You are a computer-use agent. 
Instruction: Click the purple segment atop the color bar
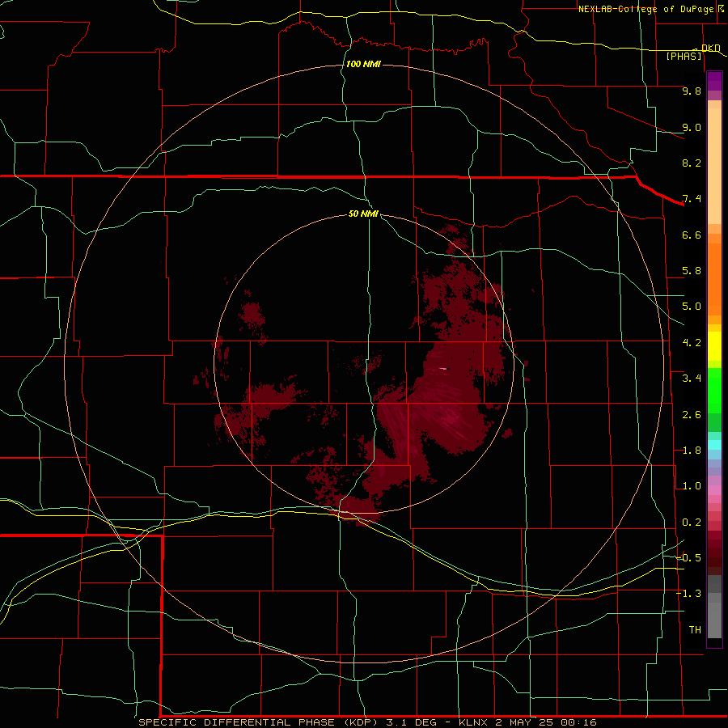click(x=714, y=81)
